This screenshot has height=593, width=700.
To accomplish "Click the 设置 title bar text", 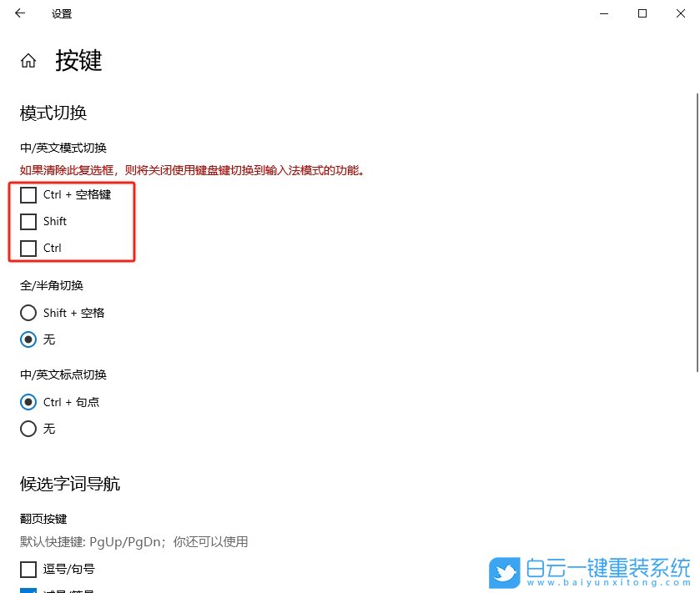I will click(x=61, y=13).
